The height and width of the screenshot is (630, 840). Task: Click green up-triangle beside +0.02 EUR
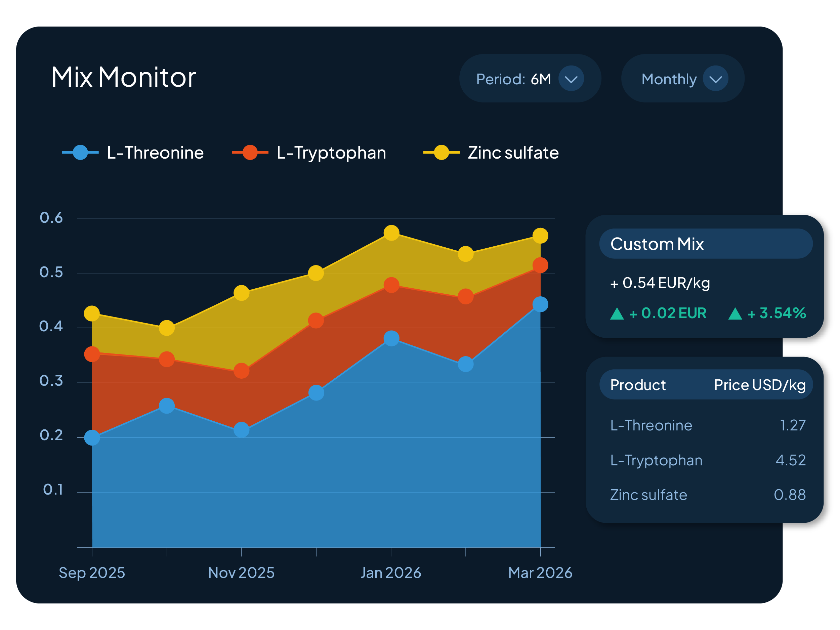[x=617, y=314]
